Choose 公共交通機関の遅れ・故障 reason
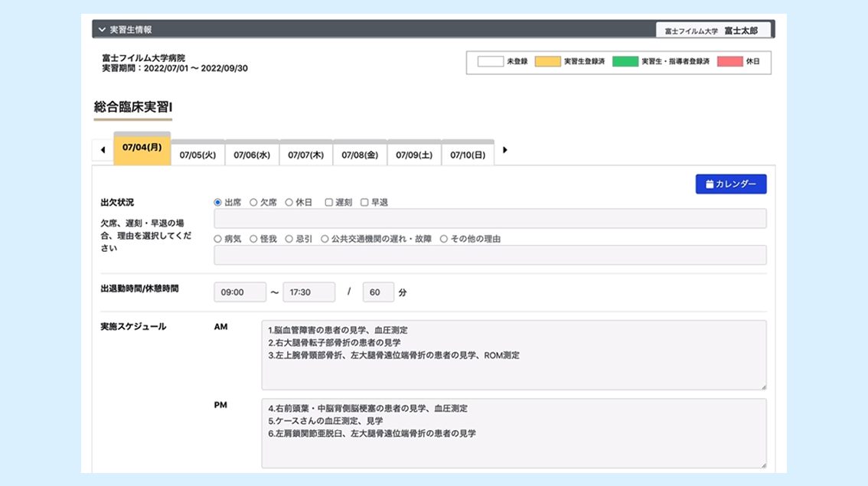 click(325, 240)
